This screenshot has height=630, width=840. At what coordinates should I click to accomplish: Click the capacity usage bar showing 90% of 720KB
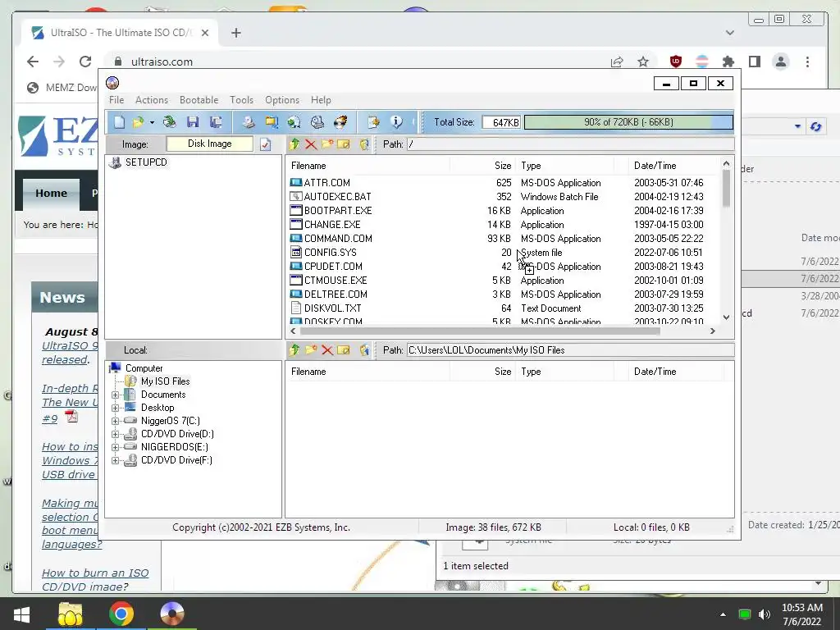pyautogui.click(x=628, y=122)
